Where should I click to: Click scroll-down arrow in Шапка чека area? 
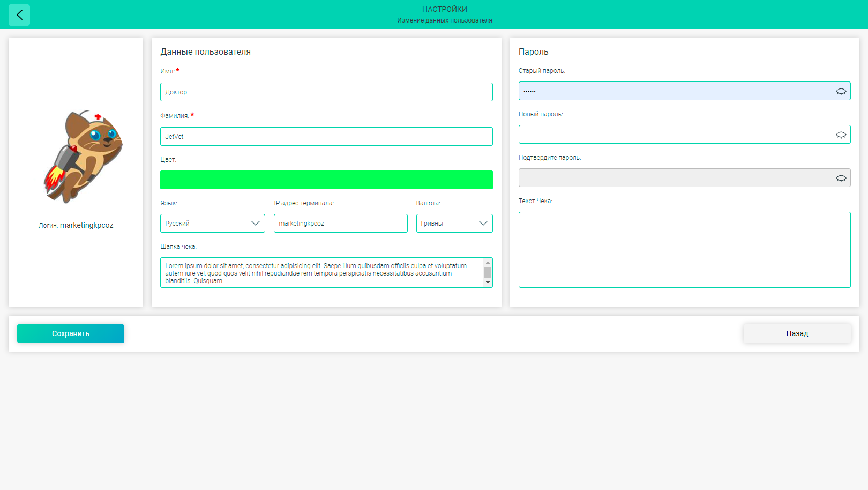point(488,283)
